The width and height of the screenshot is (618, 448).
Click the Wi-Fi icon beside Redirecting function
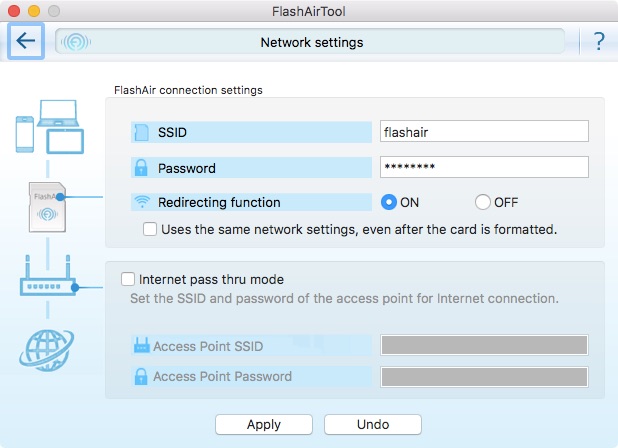click(x=142, y=202)
